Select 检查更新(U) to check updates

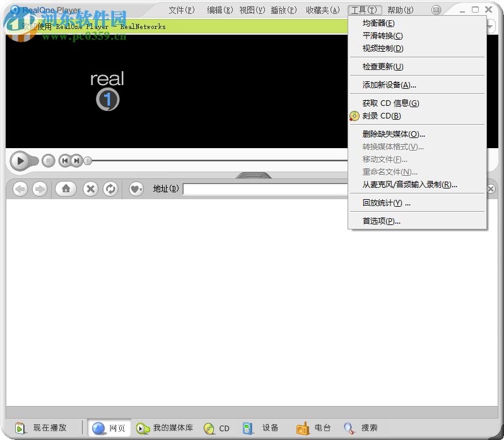pos(417,66)
